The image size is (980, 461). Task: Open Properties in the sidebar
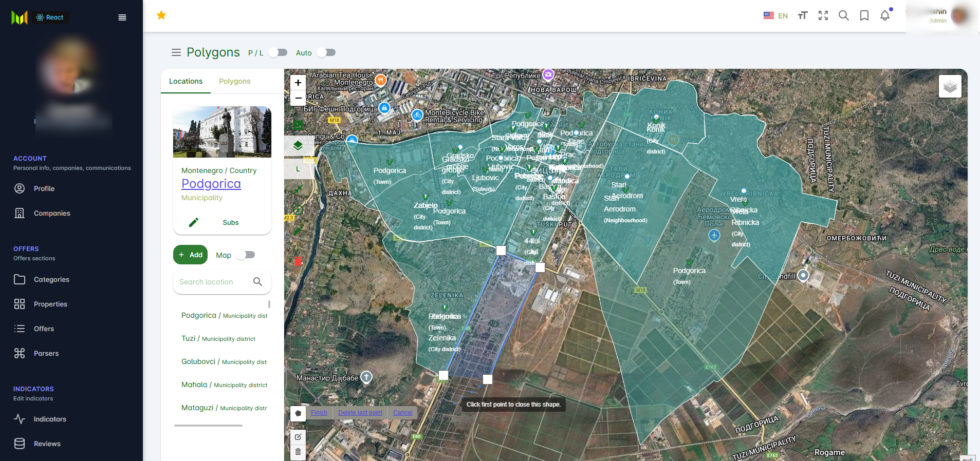(50, 304)
